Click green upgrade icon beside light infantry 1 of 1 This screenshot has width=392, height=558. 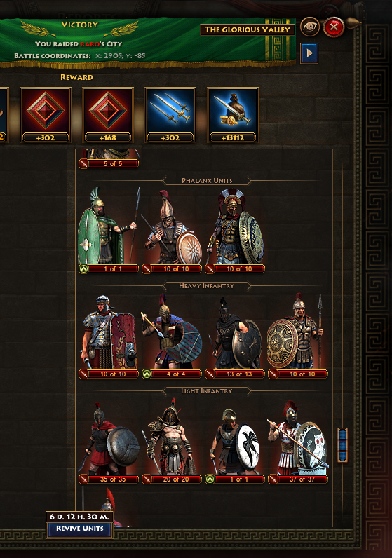point(210,479)
